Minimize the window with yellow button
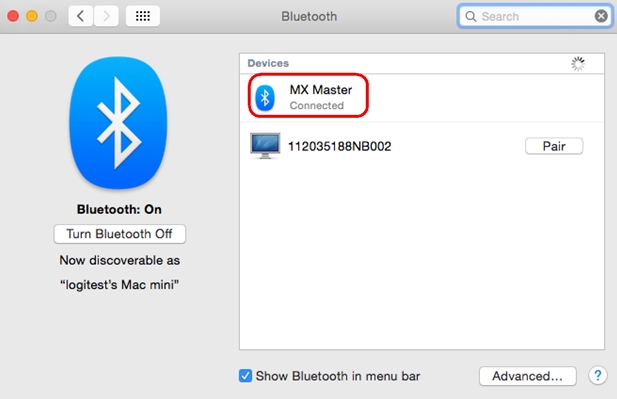 32,16
